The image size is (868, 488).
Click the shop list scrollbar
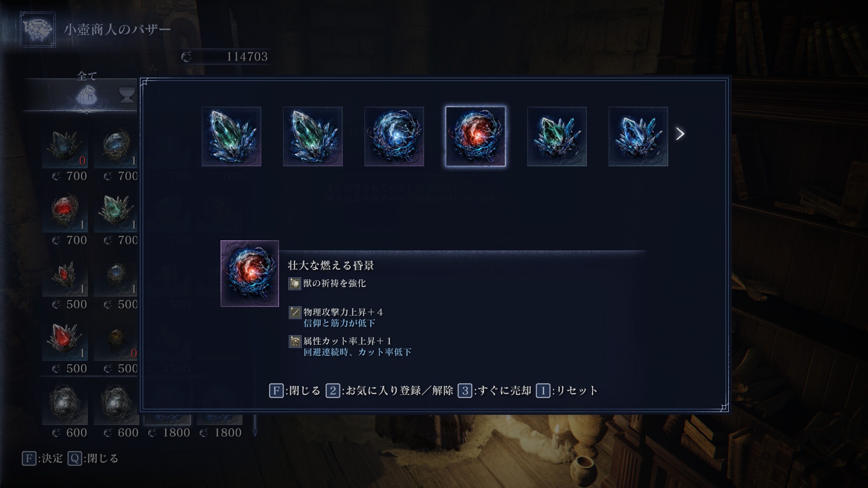[255, 426]
